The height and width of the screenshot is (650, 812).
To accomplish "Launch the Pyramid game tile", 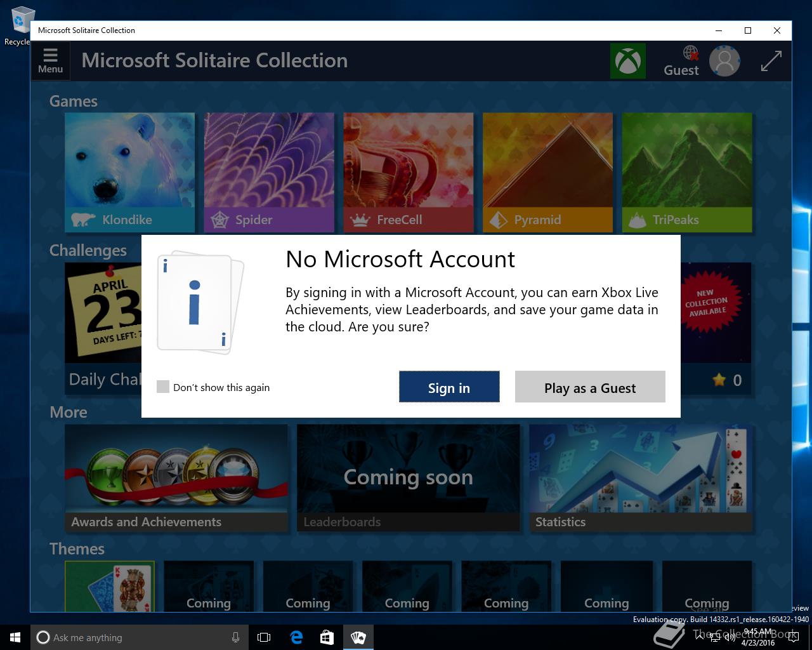I will (x=547, y=173).
